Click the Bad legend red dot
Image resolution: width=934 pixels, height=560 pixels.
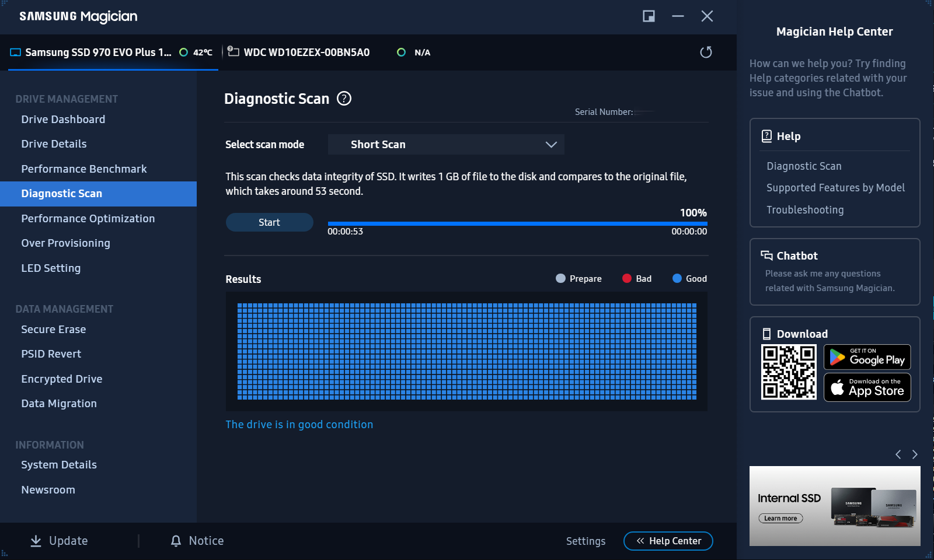[627, 278]
